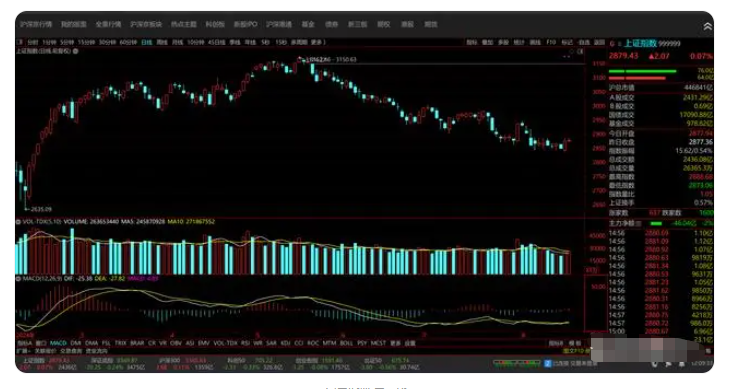Open the 更多 periods dropdown
This screenshot has width=749, height=389.
(x=318, y=43)
